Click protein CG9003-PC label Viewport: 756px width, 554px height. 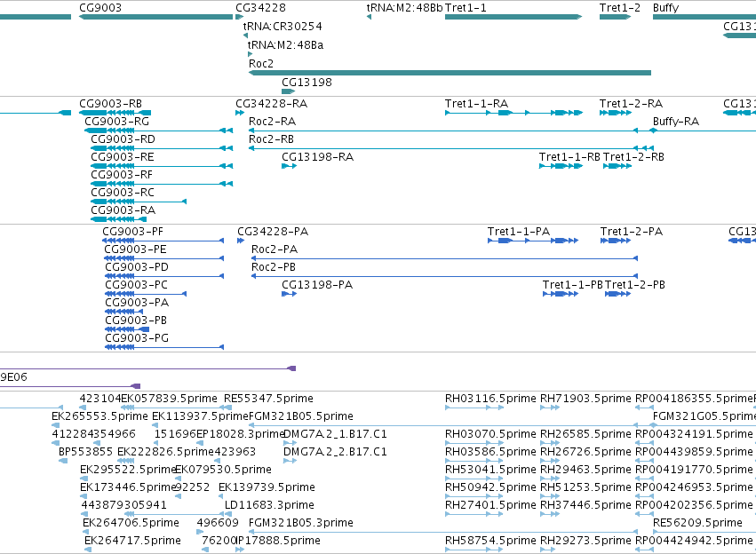coord(137,285)
